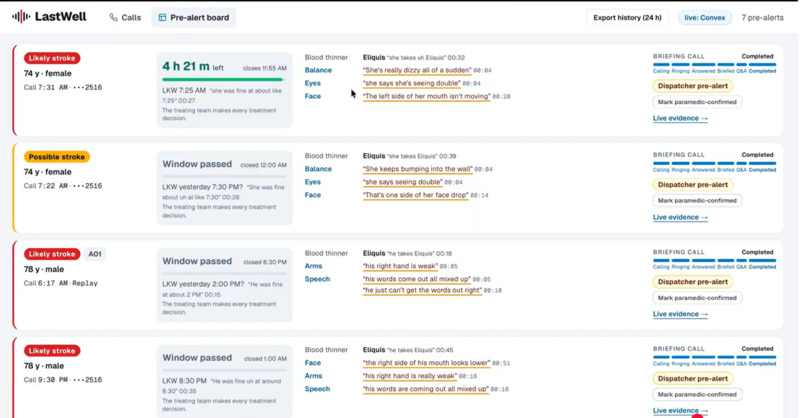Click Window passed card closed 1:00 AM
806x418 pixels.
pos(225,381)
